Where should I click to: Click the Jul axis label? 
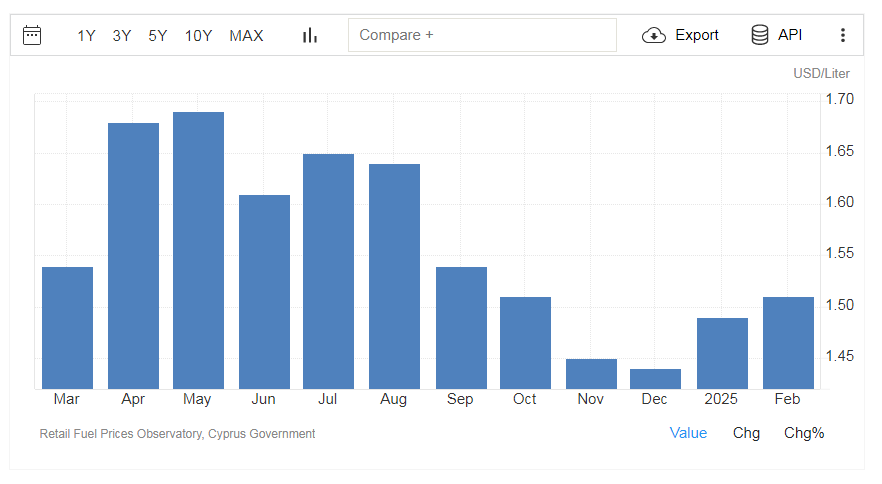coord(327,399)
